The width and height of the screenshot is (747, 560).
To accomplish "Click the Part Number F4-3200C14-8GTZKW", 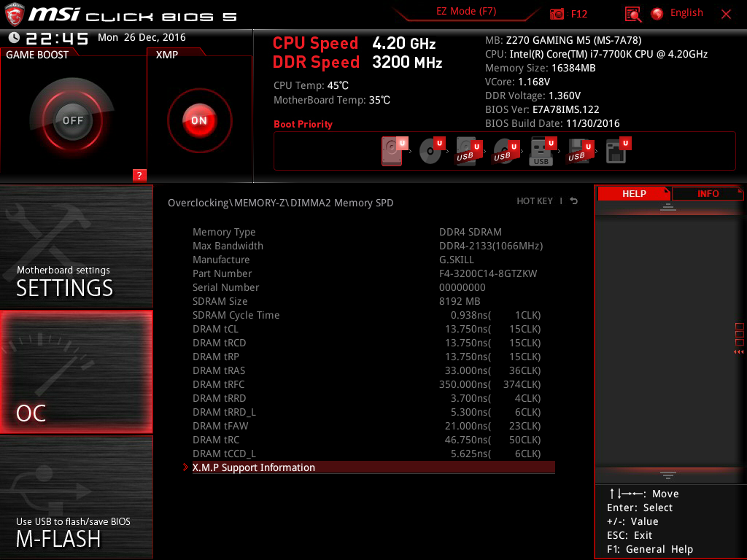I will pos(488,273).
